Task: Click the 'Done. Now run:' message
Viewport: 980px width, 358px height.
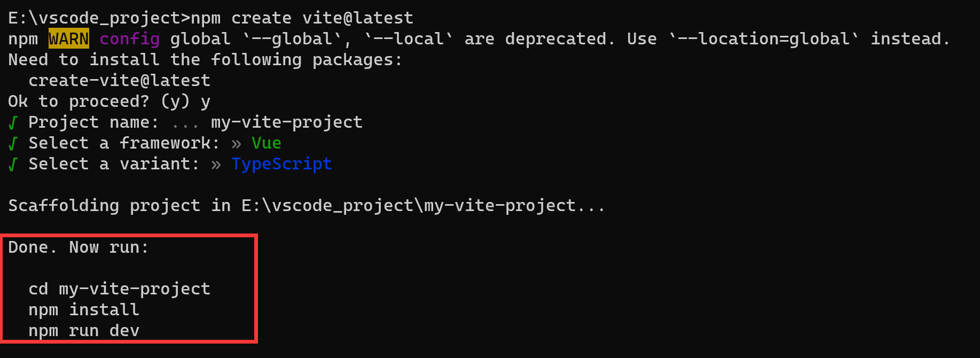Action: click(79, 247)
